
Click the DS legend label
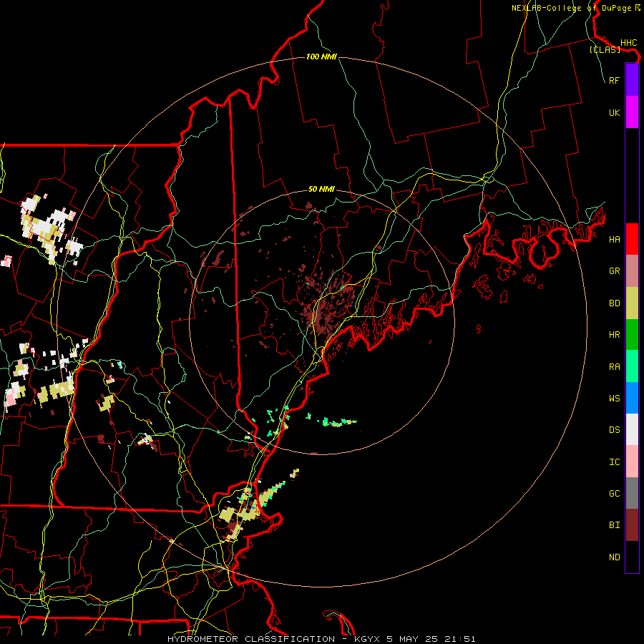614,430
